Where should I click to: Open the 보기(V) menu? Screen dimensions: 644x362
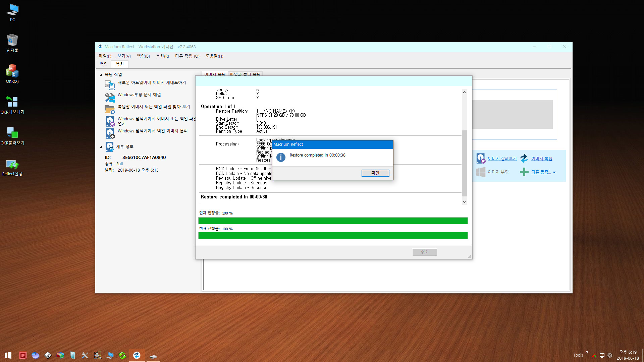click(x=124, y=56)
